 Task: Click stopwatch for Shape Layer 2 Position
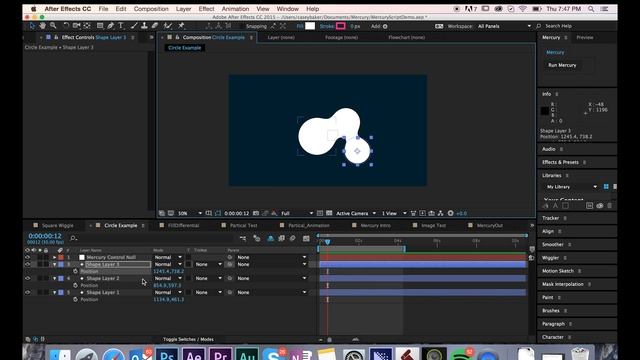[x=76, y=285]
